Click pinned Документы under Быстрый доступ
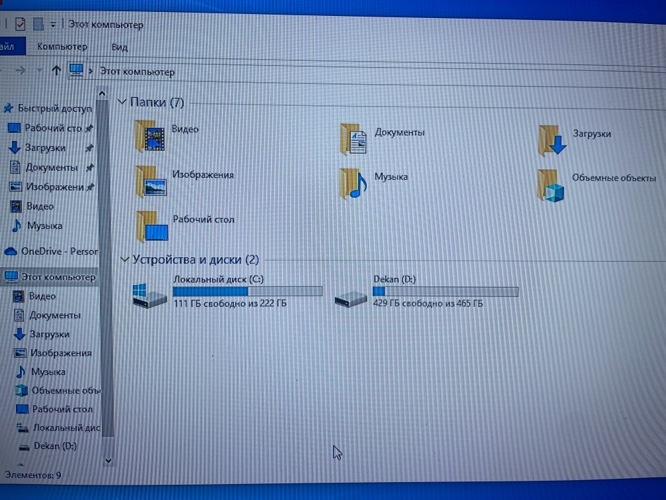The width and height of the screenshot is (666, 500). 51,167
